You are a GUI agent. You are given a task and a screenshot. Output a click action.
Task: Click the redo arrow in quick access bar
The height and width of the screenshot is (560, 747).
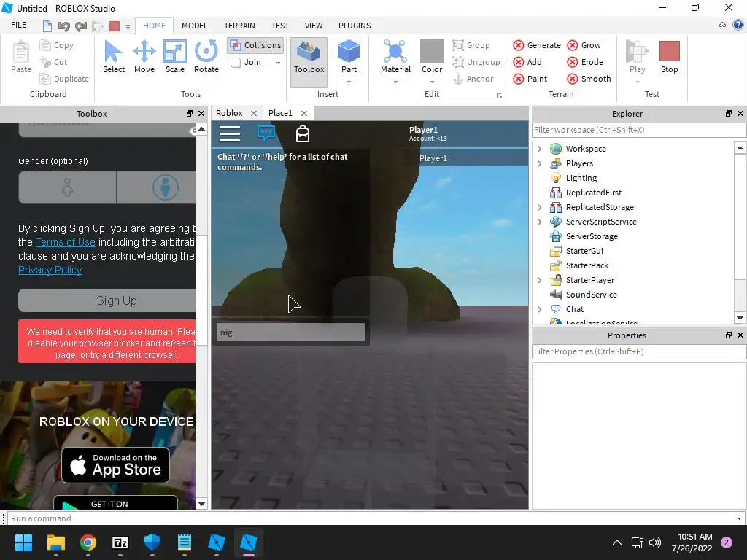coord(81,26)
